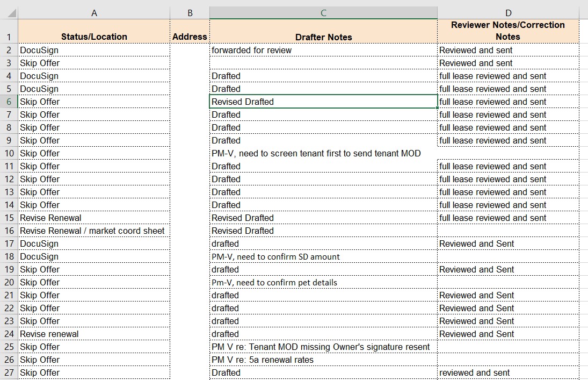The height and width of the screenshot is (380, 588).
Task: Select column D header
Action: click(508, 13)
